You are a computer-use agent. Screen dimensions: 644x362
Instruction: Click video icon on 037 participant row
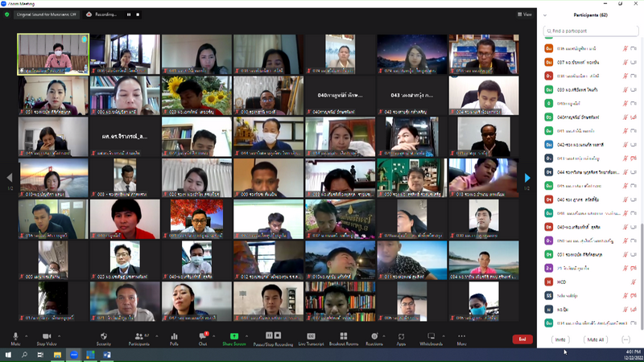(634, 63)
